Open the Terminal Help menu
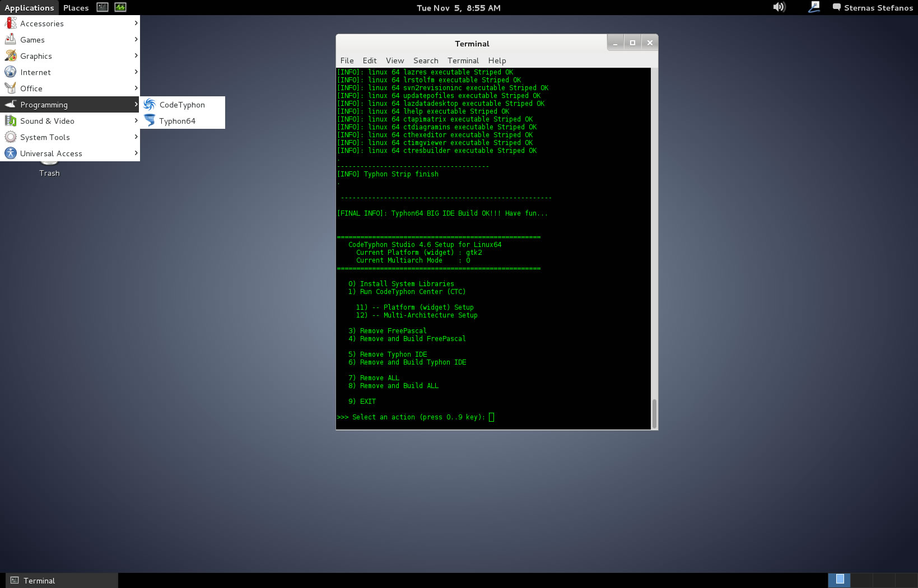The width and height of the screenshot is (918, 588). pos(497,60)
